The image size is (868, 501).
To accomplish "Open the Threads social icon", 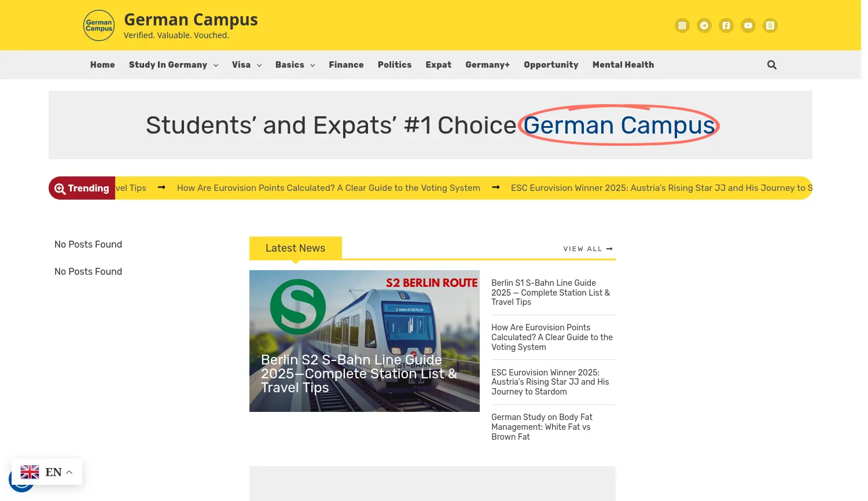I will [770, 25].
